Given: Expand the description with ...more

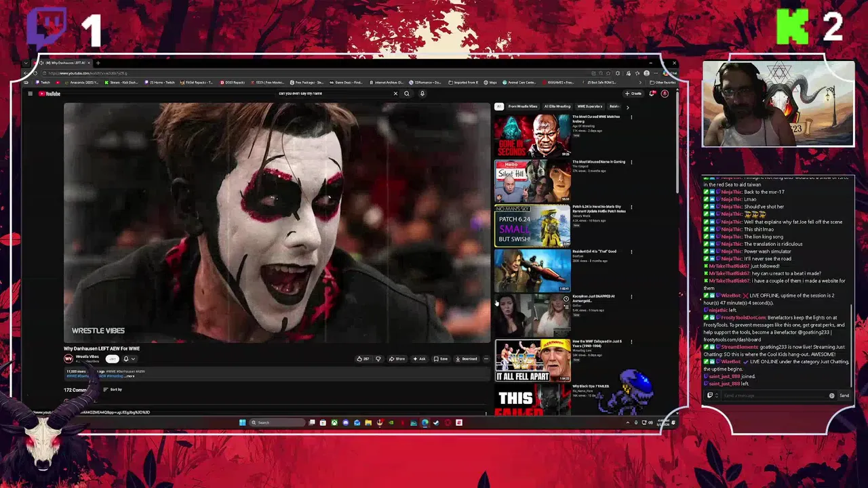Looking at the screenshot, I should coord(130,376).
